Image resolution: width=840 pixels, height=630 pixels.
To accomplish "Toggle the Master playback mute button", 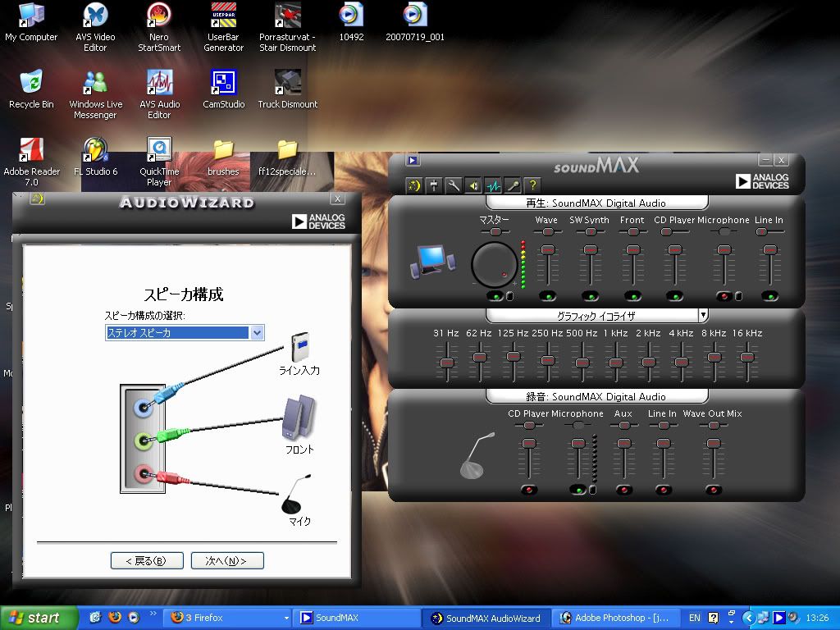I will [495, 296].
